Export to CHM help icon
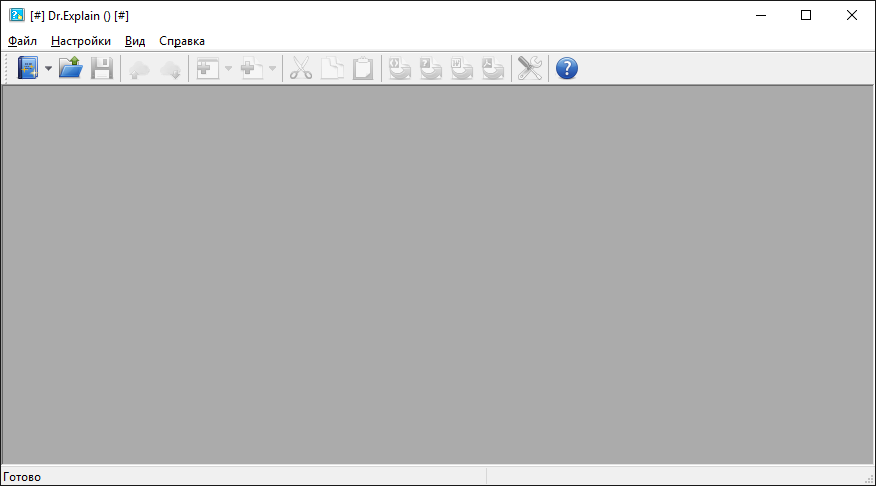The height and width of the screenshot is (486, 876). tap(431, 68)
